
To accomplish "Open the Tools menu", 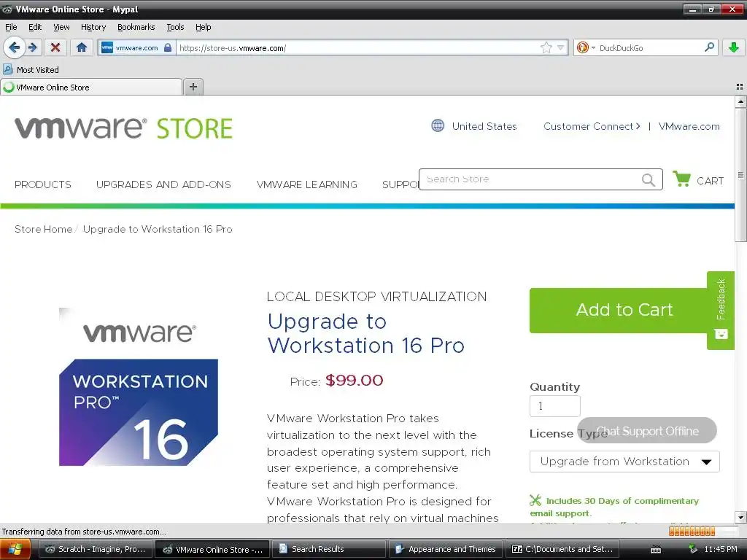I will click(x=175, y=27).
